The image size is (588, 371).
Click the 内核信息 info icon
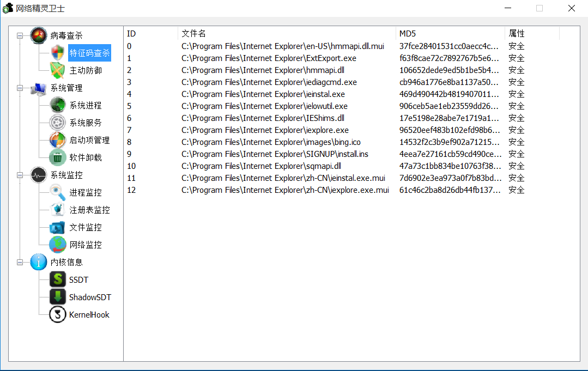coord(39,262)
